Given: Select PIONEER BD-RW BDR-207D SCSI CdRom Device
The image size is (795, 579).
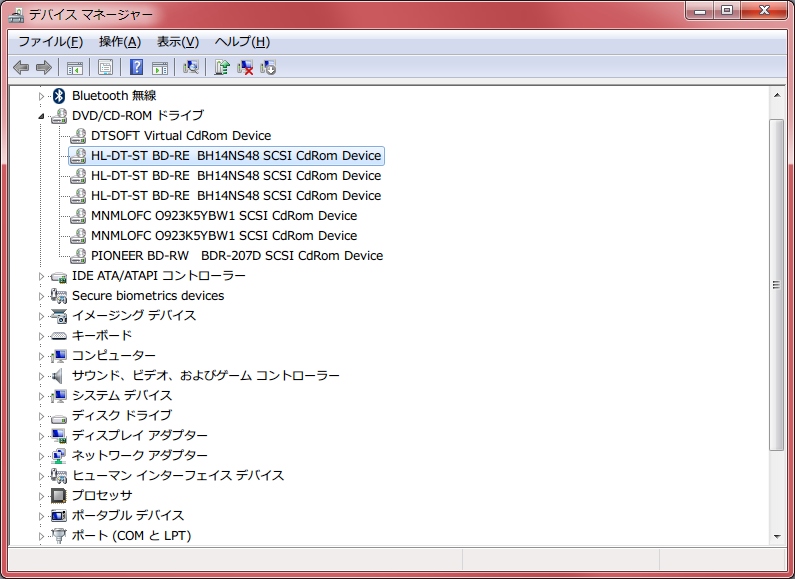Looking at the screenshot, I should pyautogui.click(x=237, y=256).
